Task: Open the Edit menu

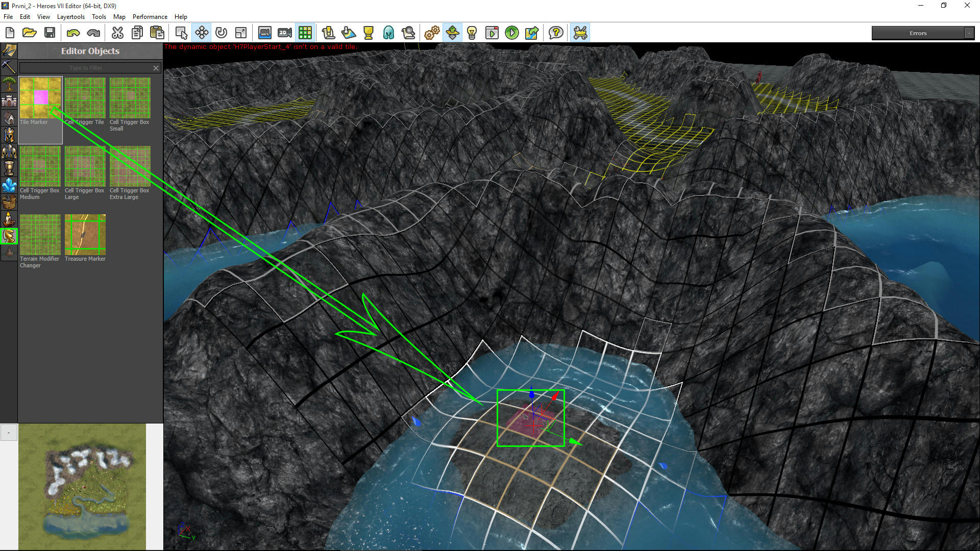Action: [x=25, y=17]
